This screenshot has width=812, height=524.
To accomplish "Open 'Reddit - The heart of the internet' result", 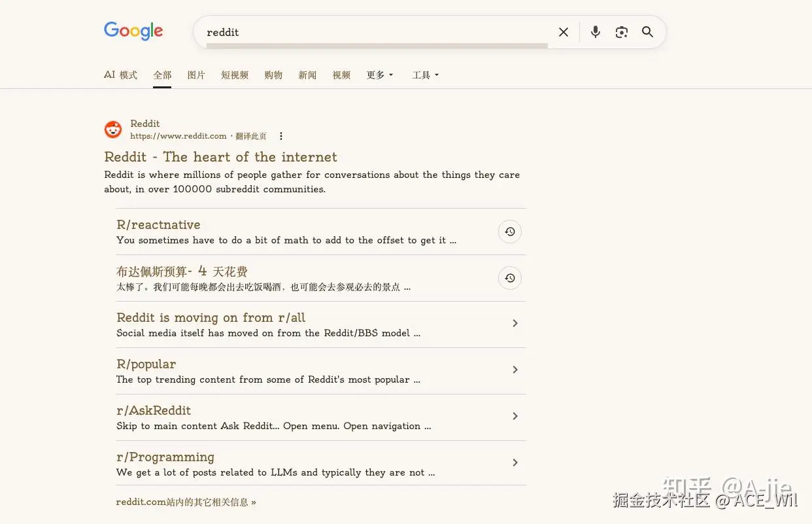I will (221, 157).
